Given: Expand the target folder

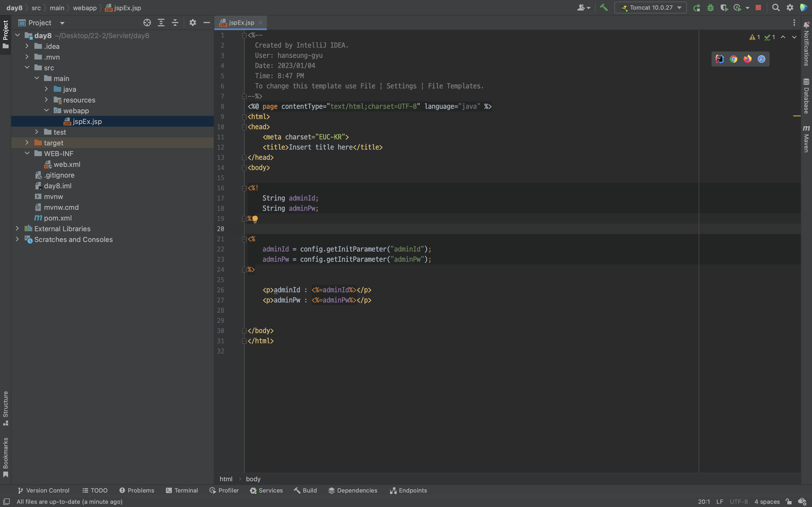Looking at the screenshot, I should point(27,143).
